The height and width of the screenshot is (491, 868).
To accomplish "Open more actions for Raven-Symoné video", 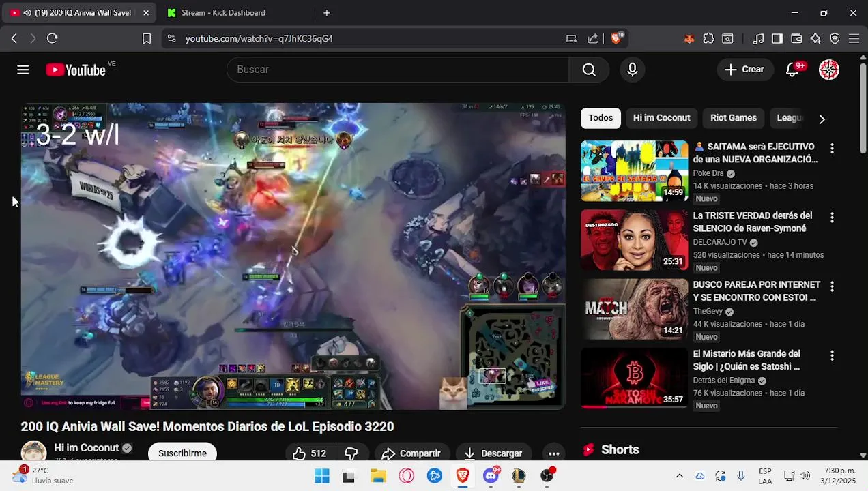I will point(832,218).
